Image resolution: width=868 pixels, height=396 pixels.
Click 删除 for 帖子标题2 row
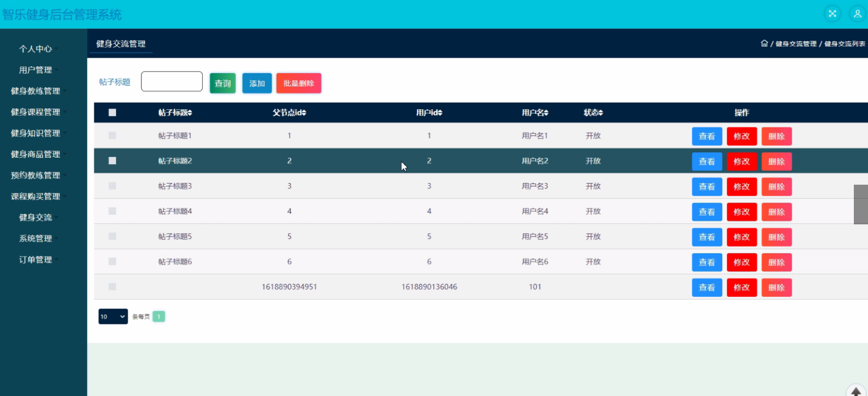(x=777, y=162)
